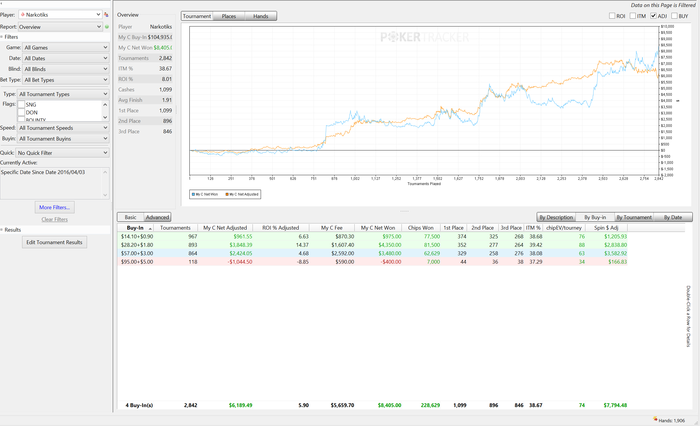The image size is (700, 426).
Task: Expand the Bet Type filter dropdown
Action: 66,79
